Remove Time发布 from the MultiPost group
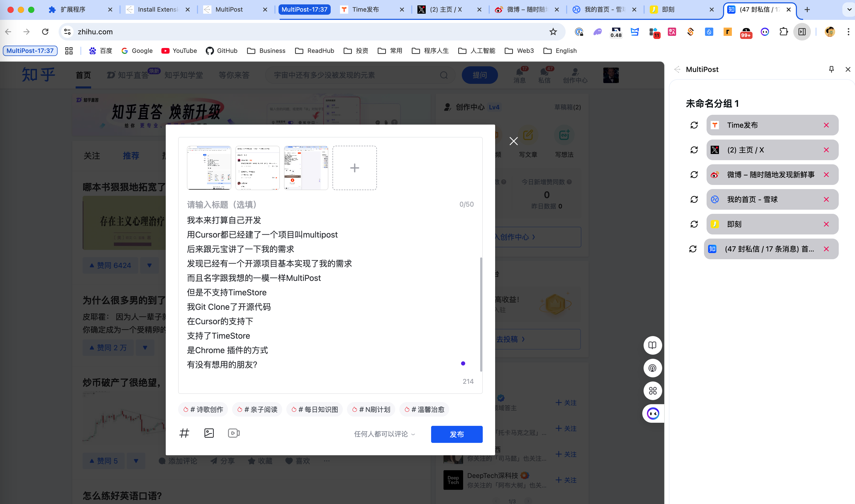 click(x=826, y=125)
